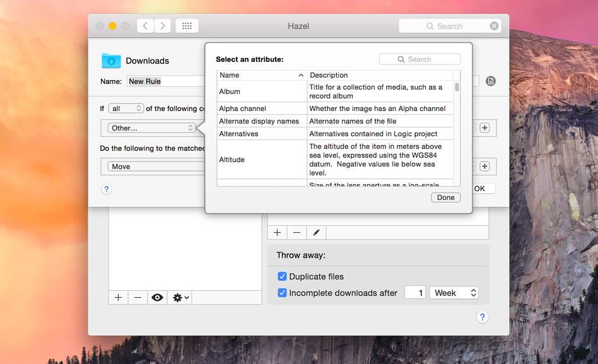This screenshot has width=598, height=364.
Task: Edit selected rule with pencil icon
Action: [316, 232]
